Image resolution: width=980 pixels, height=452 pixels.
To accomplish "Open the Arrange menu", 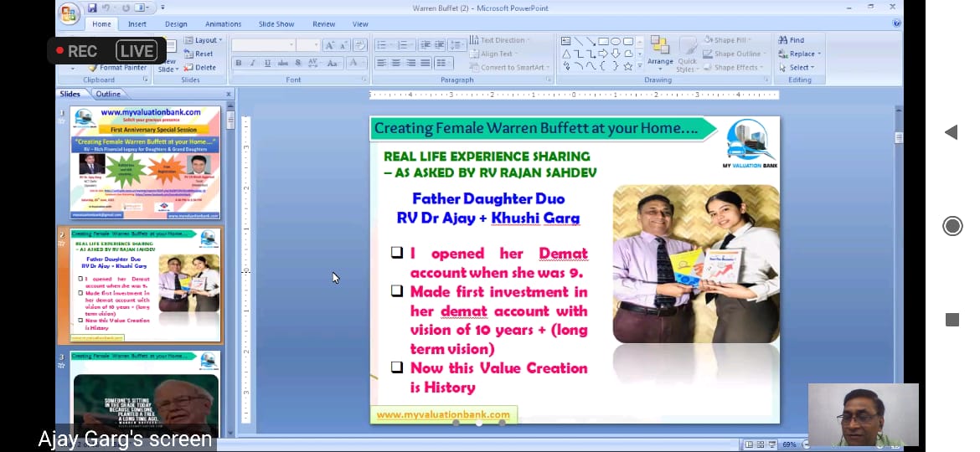I will click(x=660, y=52).
